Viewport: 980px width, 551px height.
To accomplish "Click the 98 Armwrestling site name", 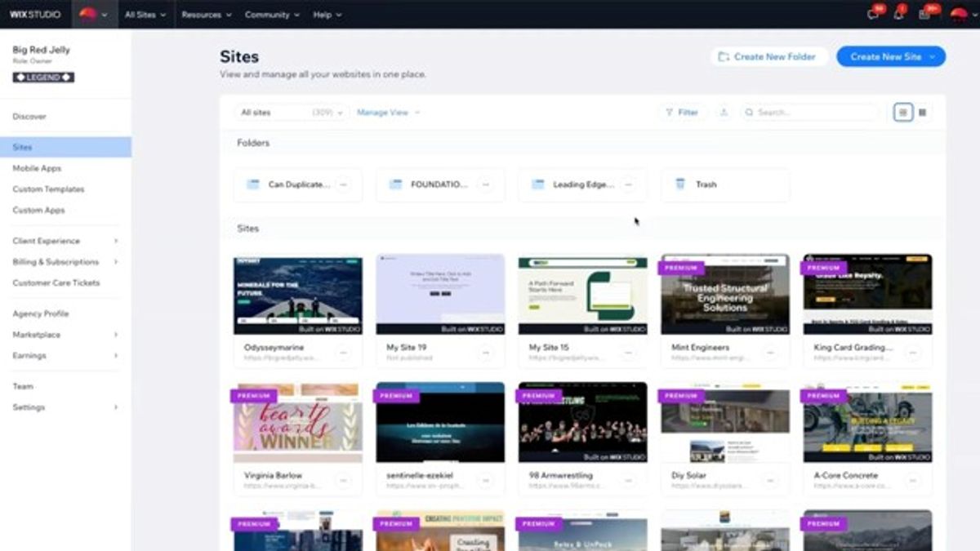I will (x=560, y=475).
